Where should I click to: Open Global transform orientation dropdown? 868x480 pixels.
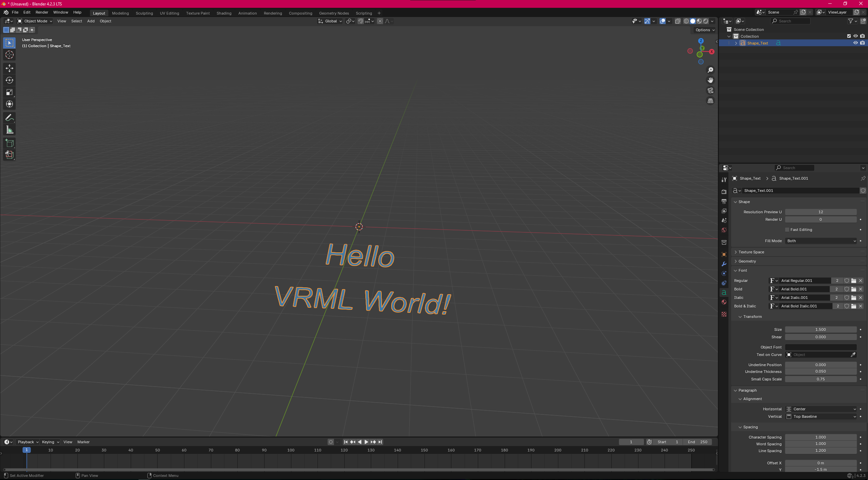pyautogui.click(x=330, y=21)
